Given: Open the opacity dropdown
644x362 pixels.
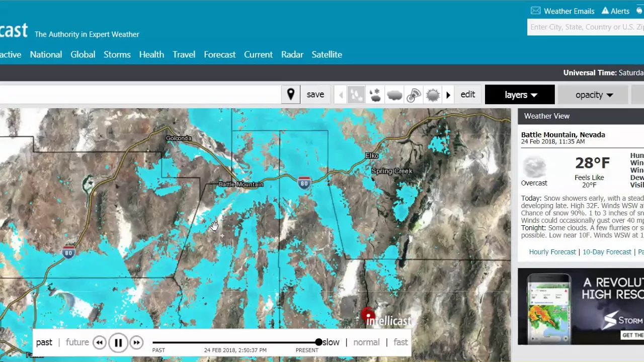Looking at the screenshot, I should [594, 95].
